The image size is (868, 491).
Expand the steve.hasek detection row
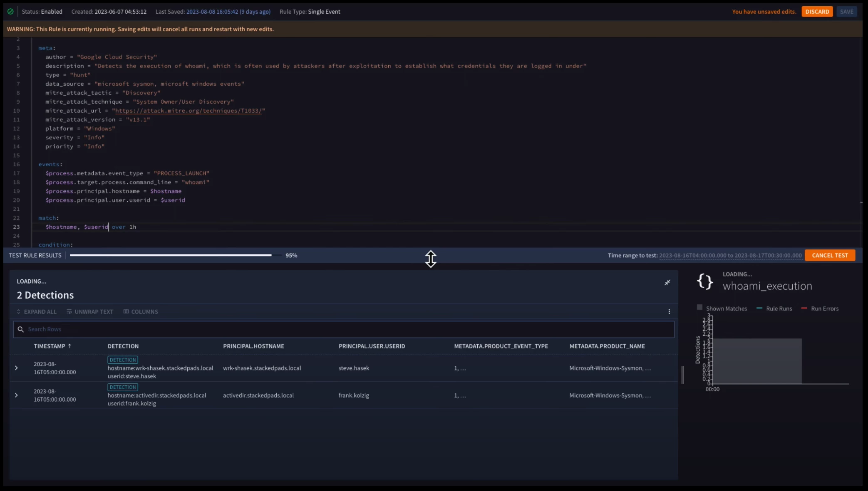16,368
